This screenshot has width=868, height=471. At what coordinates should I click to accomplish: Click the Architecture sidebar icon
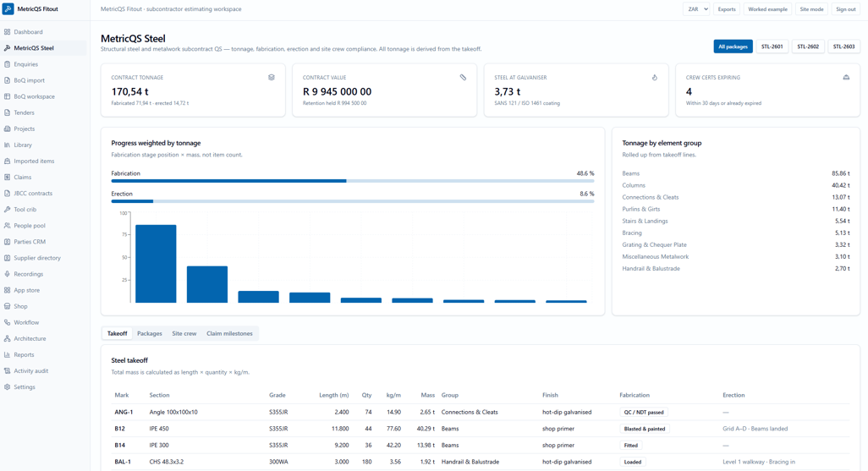coord(8,339)
